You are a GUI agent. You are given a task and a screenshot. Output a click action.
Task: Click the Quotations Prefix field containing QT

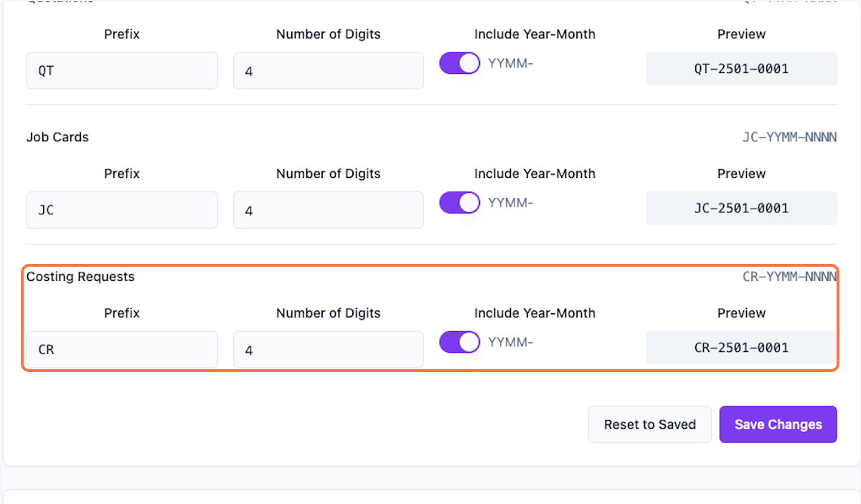point(122,70)
